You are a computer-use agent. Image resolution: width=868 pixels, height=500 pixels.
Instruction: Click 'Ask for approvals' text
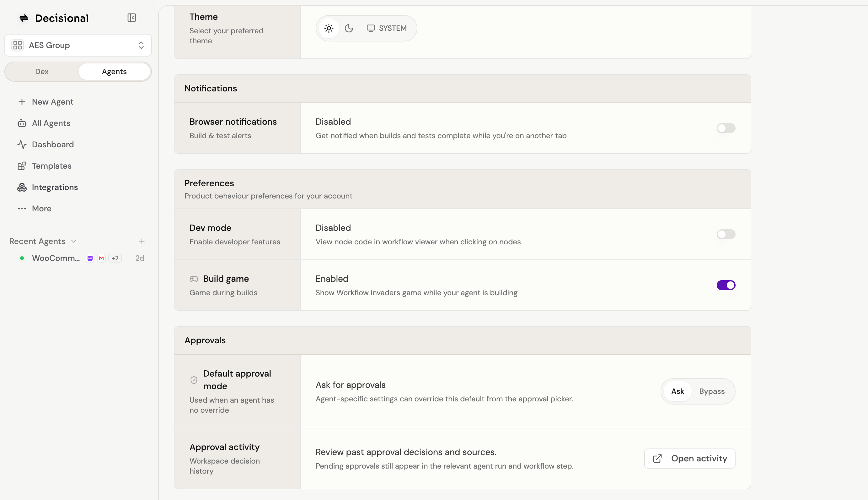(x=350, y=385)
